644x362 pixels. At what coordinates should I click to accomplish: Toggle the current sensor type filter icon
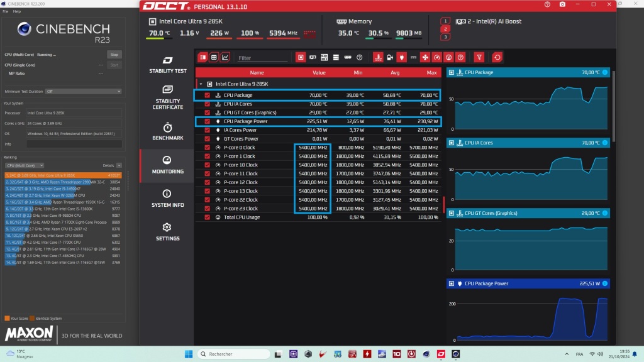(x=413, y=57)
